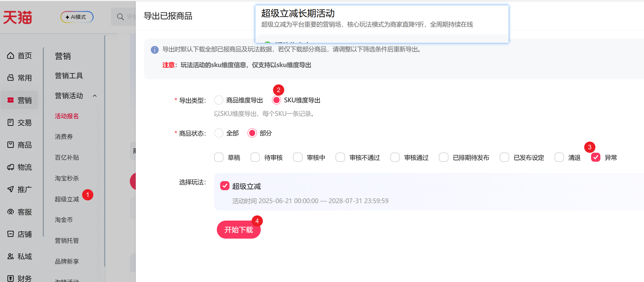Check the 草稿 checkbox
The height and width of the screenshot is (282, 644).
pos(219,157)
